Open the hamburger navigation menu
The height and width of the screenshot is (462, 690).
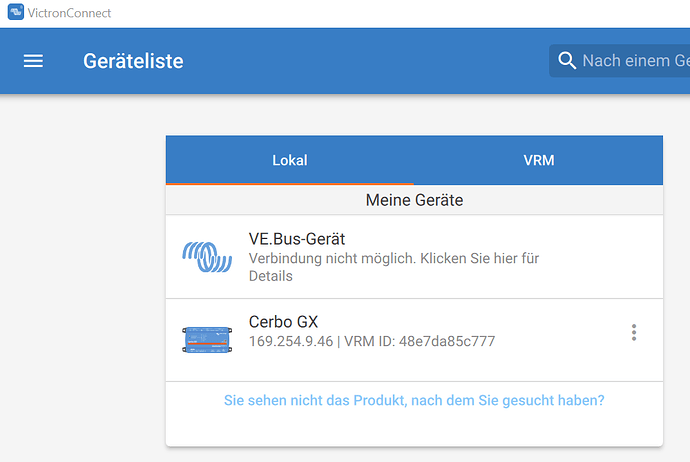[33, 61]
